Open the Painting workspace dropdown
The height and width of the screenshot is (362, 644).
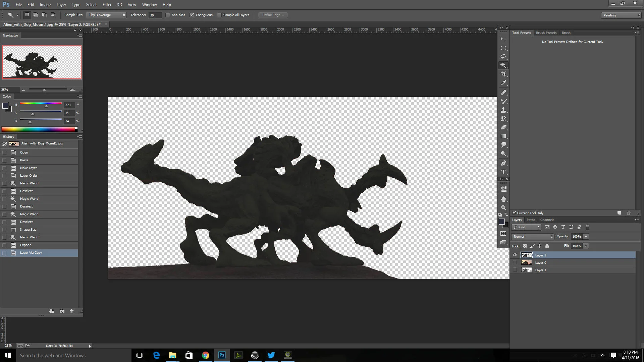pos(621,15)
